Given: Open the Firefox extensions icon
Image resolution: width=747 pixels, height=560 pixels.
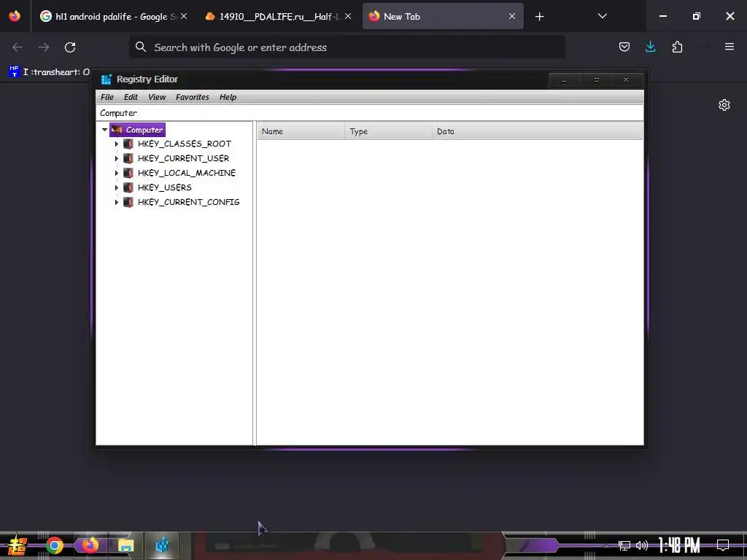Looking at the screenshot, I should [x=677, y=47].
